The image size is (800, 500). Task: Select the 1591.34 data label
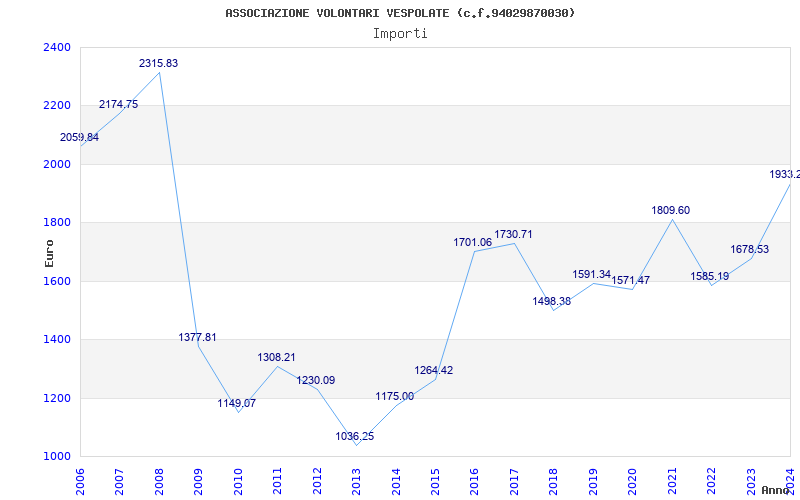tap(592, 274)
